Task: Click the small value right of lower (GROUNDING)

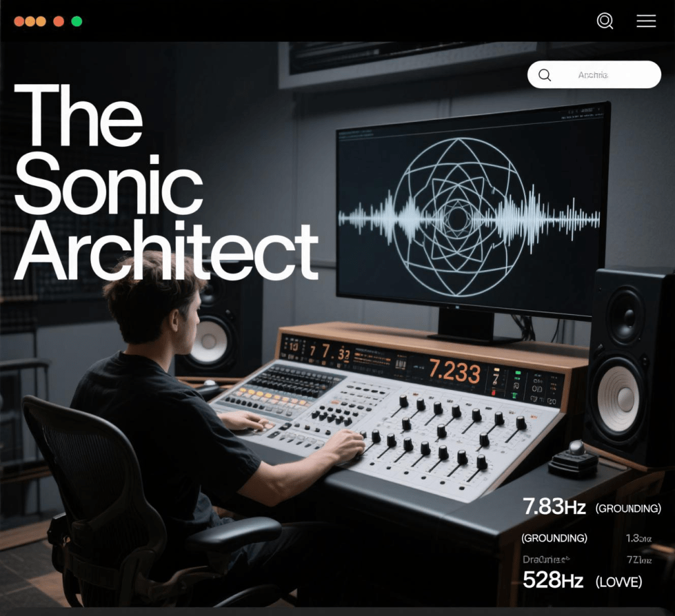Action: (638, 539)
